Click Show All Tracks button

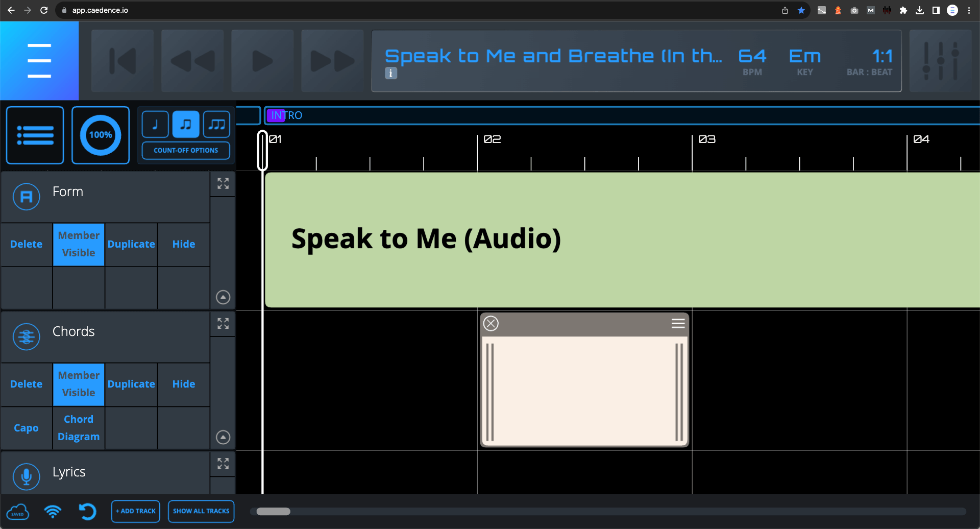[201, 511]
